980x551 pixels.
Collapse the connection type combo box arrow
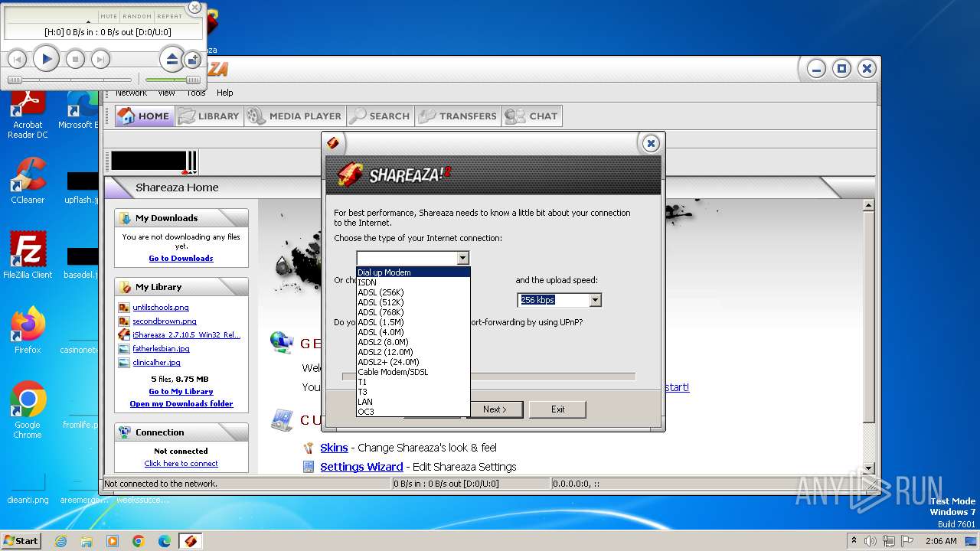pyautogui.click(x=462, y=259)
